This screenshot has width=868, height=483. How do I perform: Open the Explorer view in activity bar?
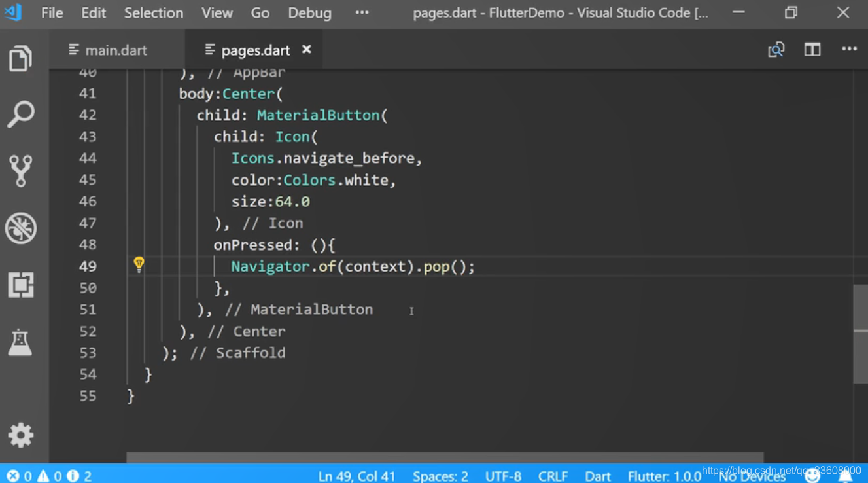pyautogui.click(x=20, y=59)
